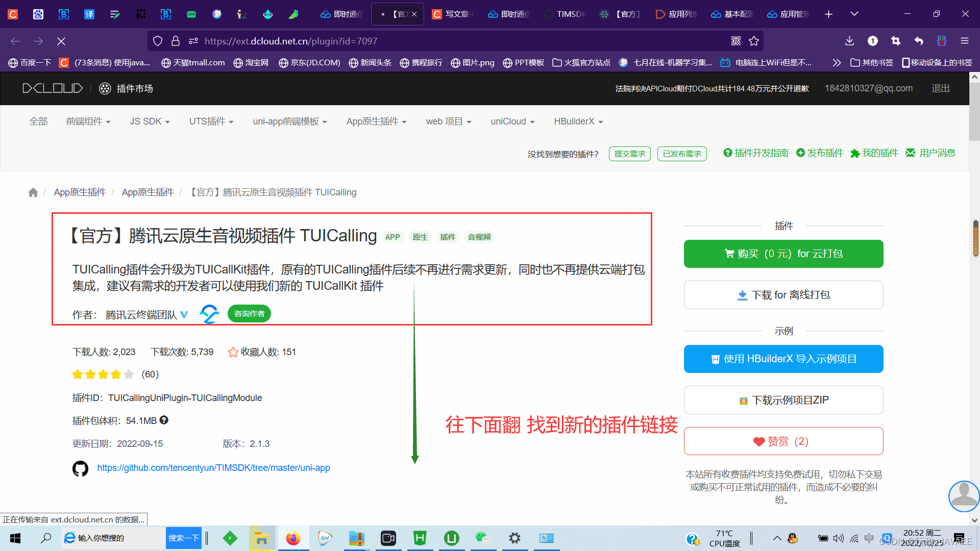Open tracking protection shield icon

pos(158,41)
